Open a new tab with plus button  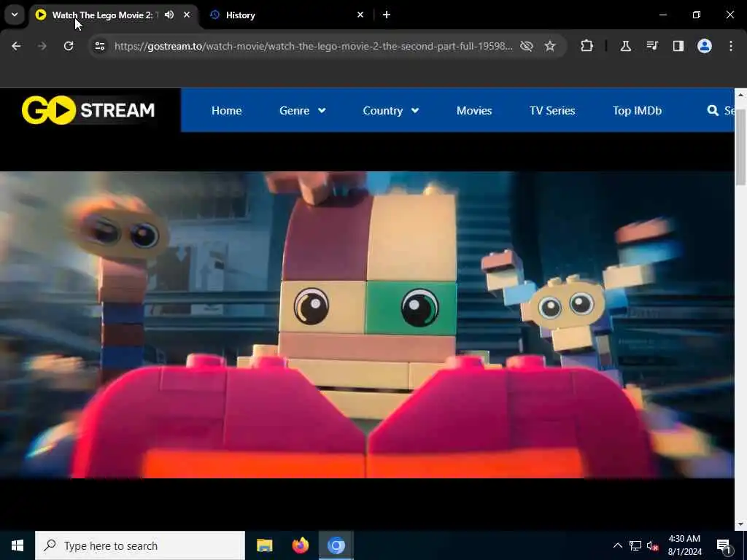point(387,15)
